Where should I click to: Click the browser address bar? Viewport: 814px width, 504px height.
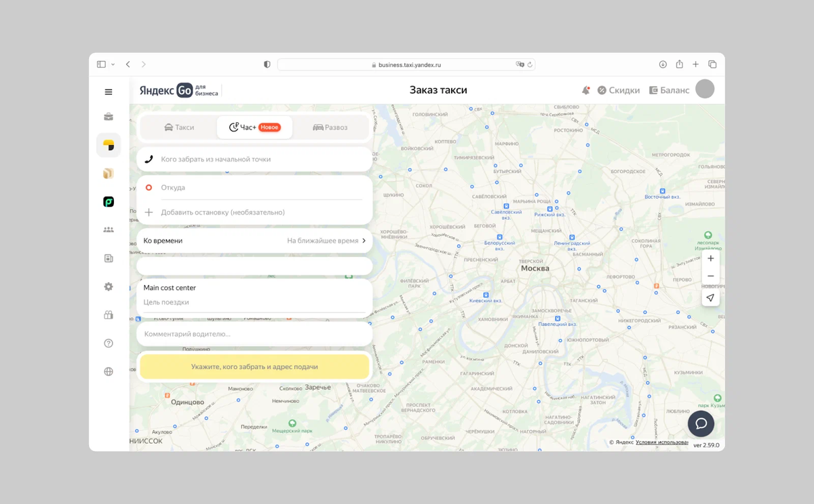406,64
